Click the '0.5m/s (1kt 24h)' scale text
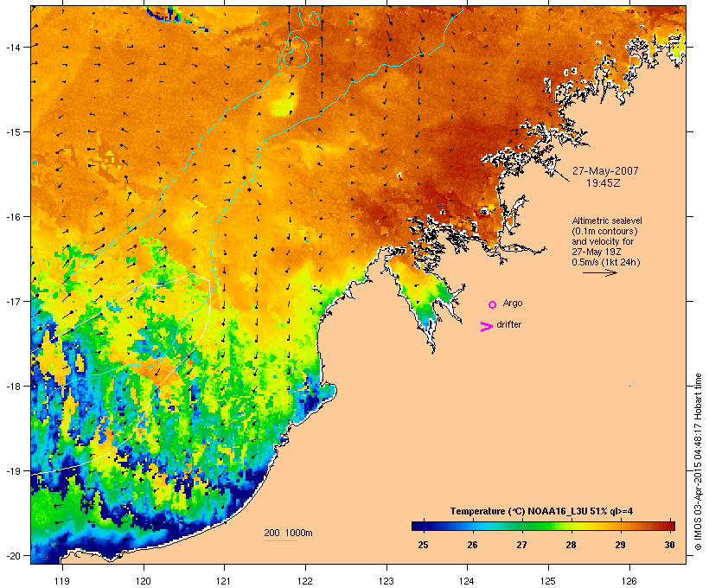This screenshot has width=709, height=588. (x=606, y=262)
